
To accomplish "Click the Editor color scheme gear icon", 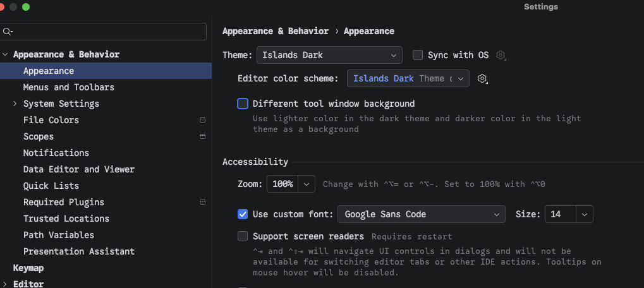I will 483,78.
